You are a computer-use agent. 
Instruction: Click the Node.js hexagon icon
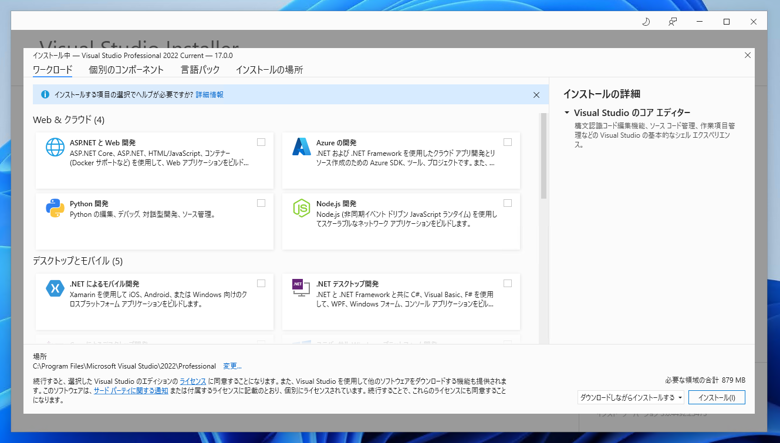click(301, 208)
